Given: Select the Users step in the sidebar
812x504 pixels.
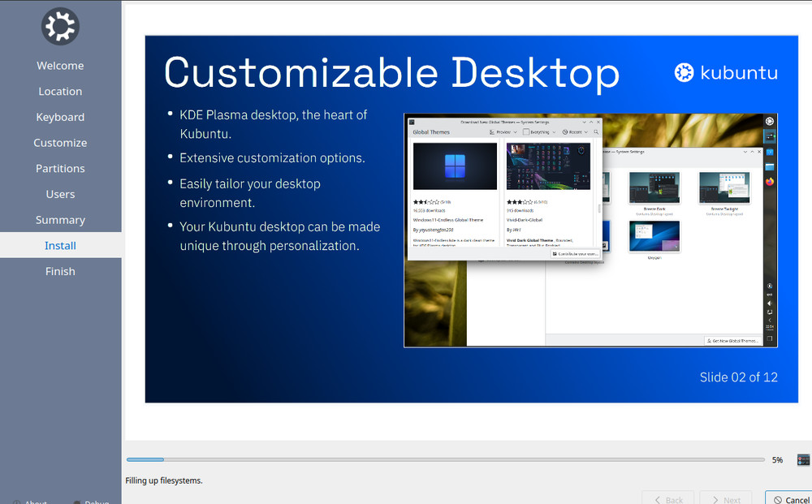Looking at the screenshot, I should click(60, 194).
